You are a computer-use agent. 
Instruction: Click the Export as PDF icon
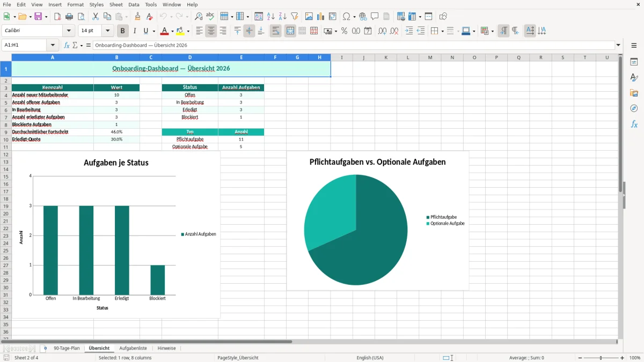point(57,17)
